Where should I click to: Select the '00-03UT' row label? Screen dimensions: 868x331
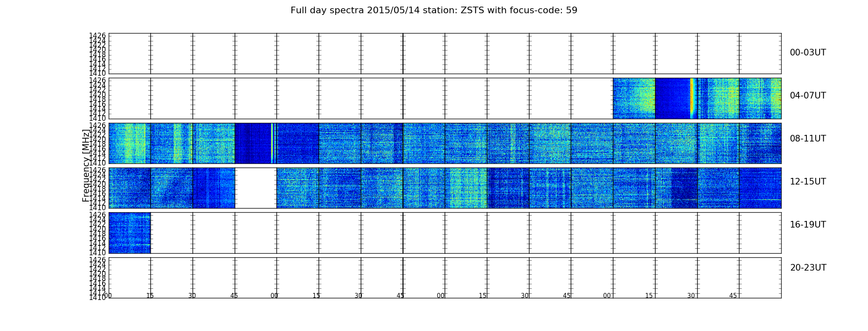(808, 53)
